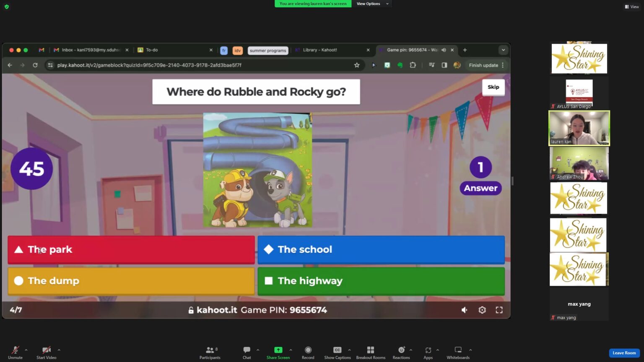Select answer The dump
This screenshot has height=362, width=644.
pos(131,281)
